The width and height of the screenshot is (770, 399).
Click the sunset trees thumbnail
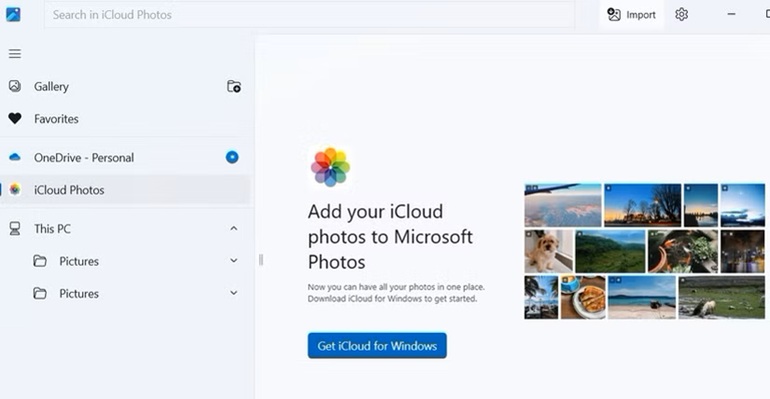[x=642, y=205]
